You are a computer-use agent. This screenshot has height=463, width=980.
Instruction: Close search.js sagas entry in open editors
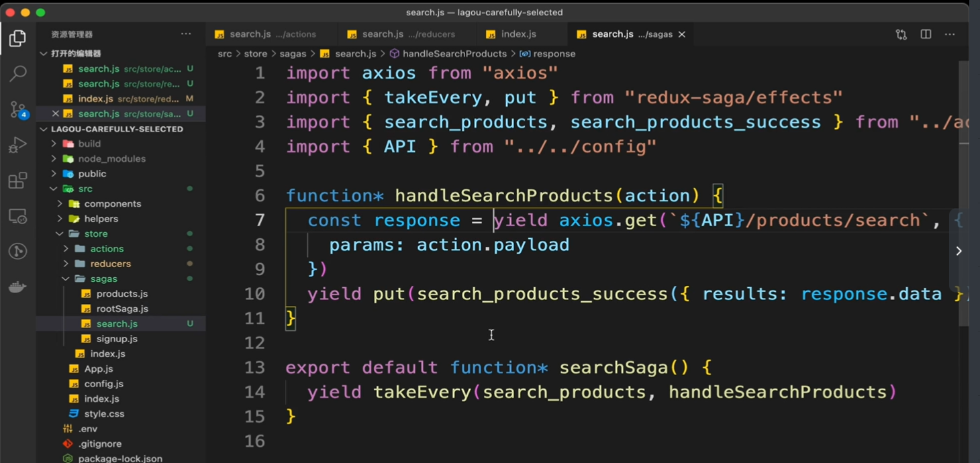(x=56, y=113)
